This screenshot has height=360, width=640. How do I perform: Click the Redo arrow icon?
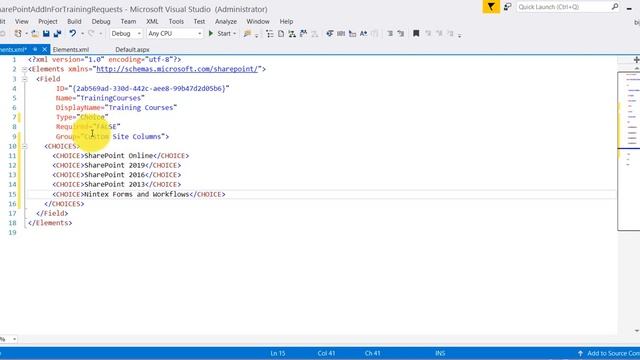click(91, 33)
